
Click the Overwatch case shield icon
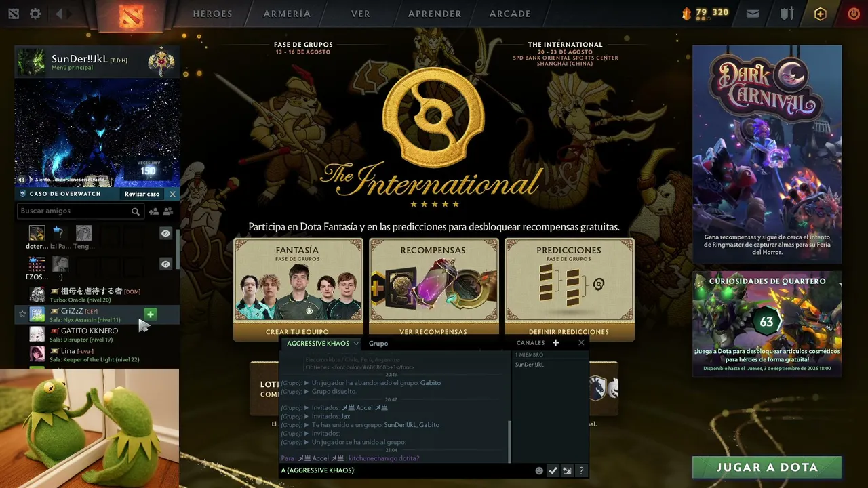22,194
